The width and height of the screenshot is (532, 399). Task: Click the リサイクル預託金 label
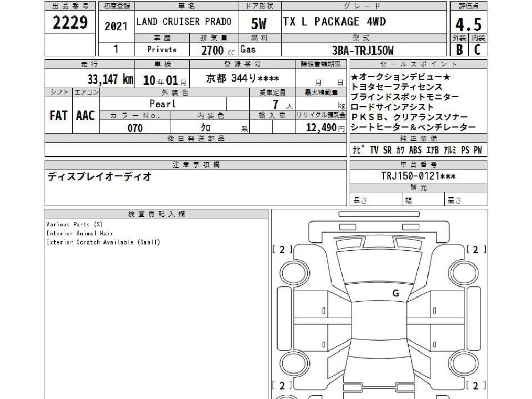(320, 115)
